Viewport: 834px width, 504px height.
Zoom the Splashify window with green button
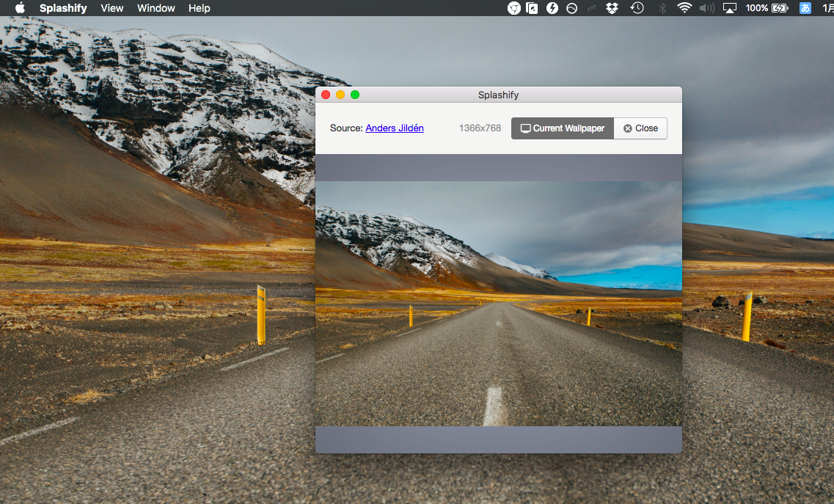point(355,95)
